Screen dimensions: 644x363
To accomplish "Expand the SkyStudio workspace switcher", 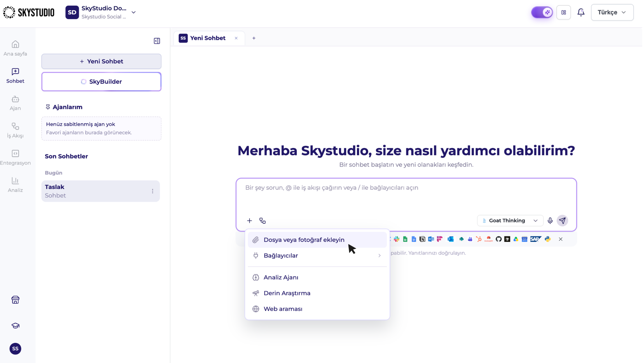I will point(133,12).
